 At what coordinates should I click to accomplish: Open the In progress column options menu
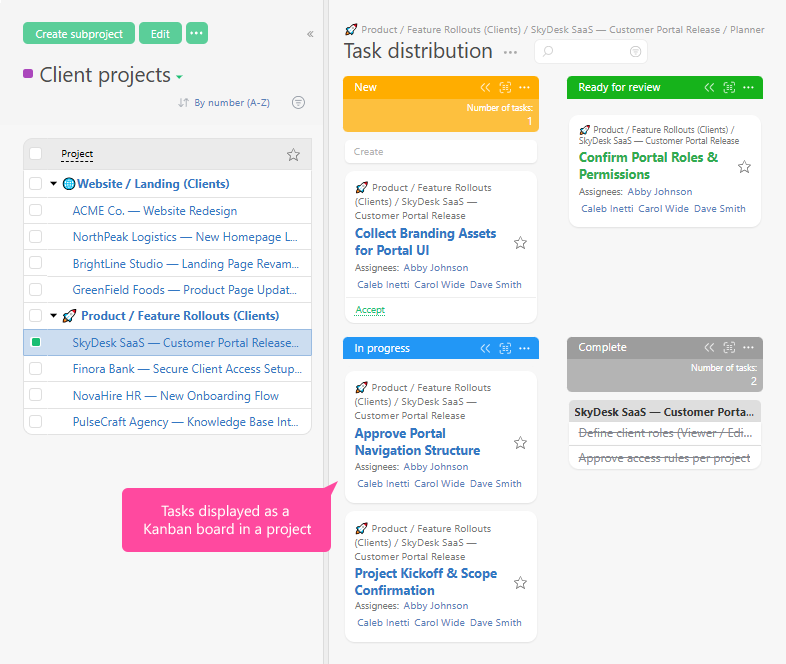525,348
